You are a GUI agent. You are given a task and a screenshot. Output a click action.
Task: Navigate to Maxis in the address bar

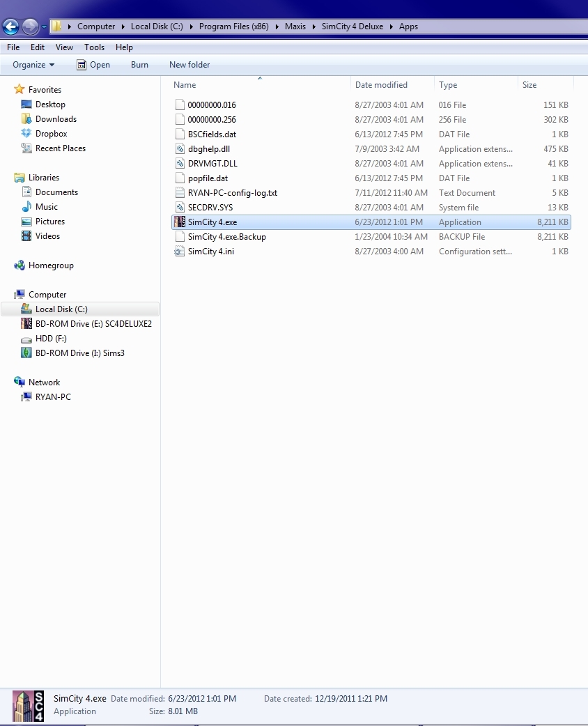(295, 26)
